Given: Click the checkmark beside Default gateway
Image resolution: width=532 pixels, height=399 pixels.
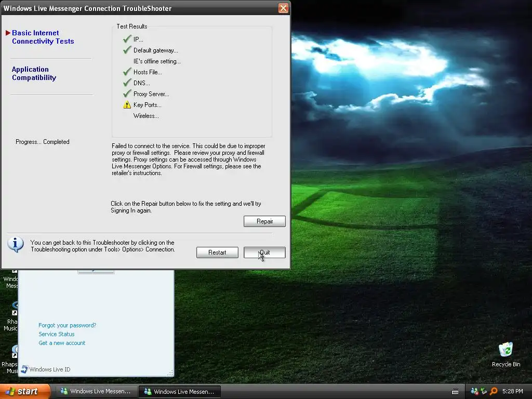Looking at the screenshot, I should point(127,50).
